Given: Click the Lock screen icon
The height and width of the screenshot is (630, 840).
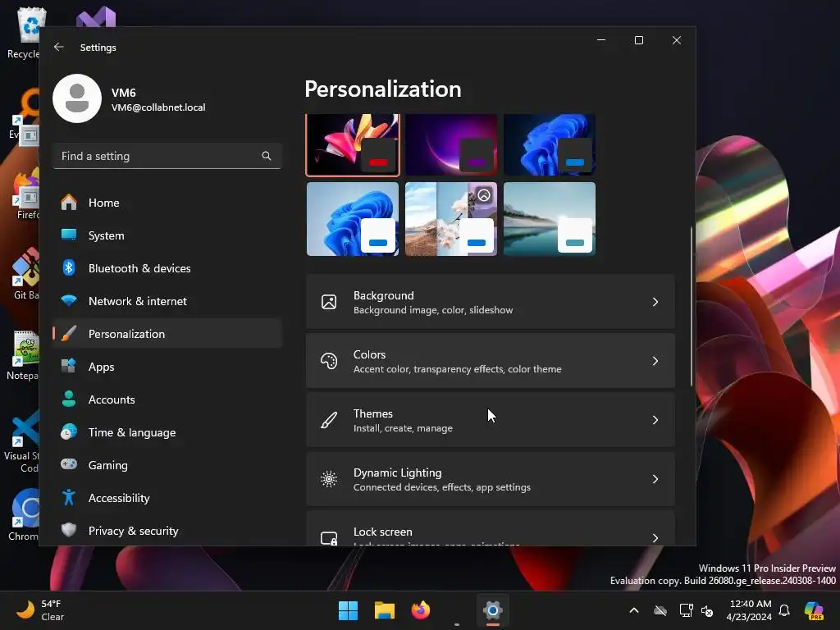Looking at the screenshot, I should (x=329, y=538).
